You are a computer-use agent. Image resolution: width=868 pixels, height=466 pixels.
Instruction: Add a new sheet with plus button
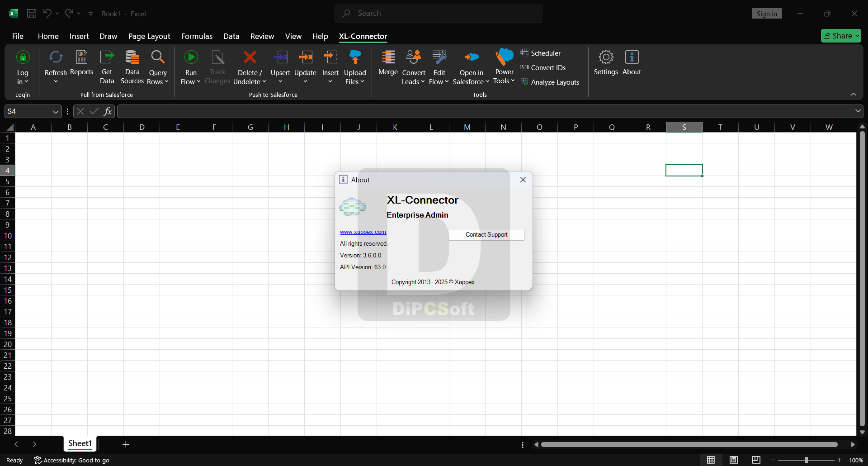[x=126, y=444]
